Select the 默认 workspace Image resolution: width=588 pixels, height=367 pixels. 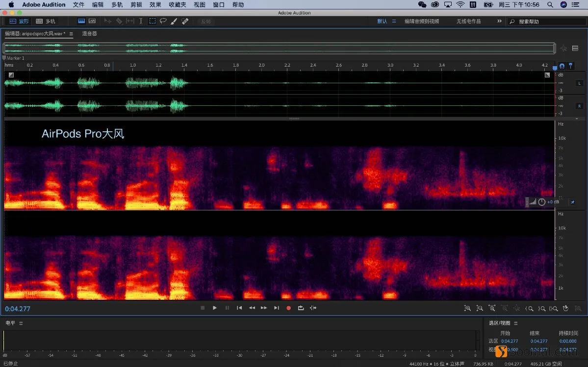tap(382, 22)
